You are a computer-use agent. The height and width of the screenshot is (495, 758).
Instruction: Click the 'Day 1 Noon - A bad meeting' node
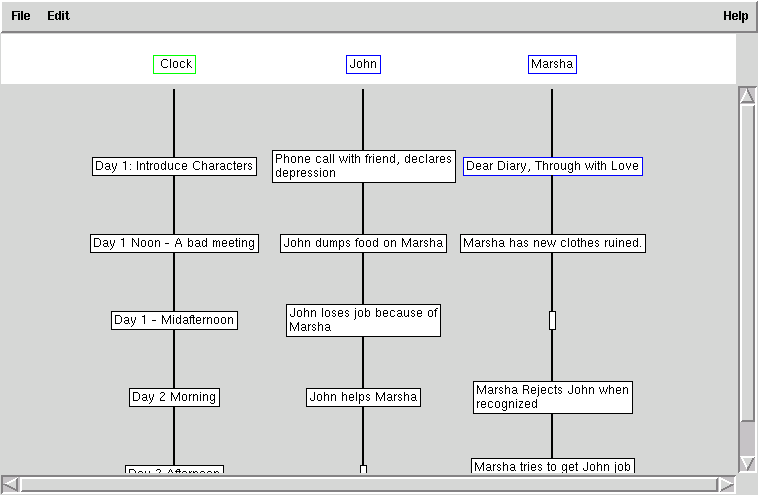point(174,243)
